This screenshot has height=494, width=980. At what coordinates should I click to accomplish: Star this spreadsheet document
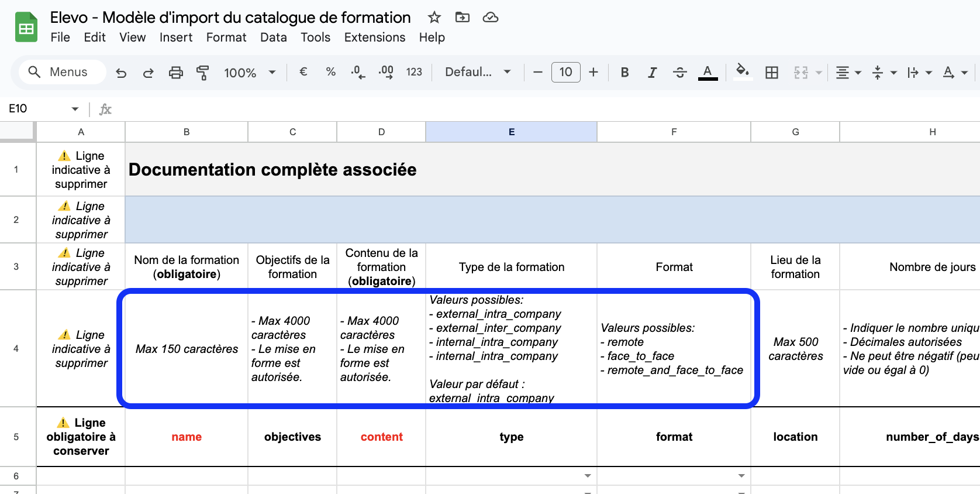tap(434, 18)
